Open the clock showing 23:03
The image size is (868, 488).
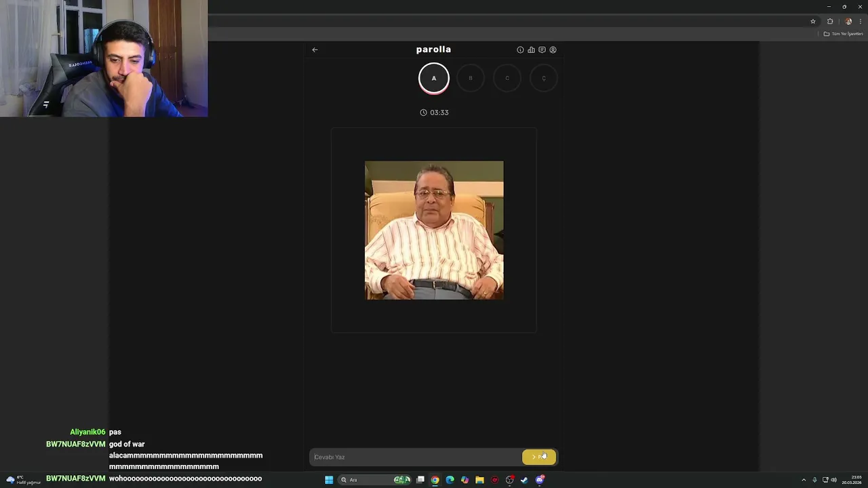[x=852, y=480]
